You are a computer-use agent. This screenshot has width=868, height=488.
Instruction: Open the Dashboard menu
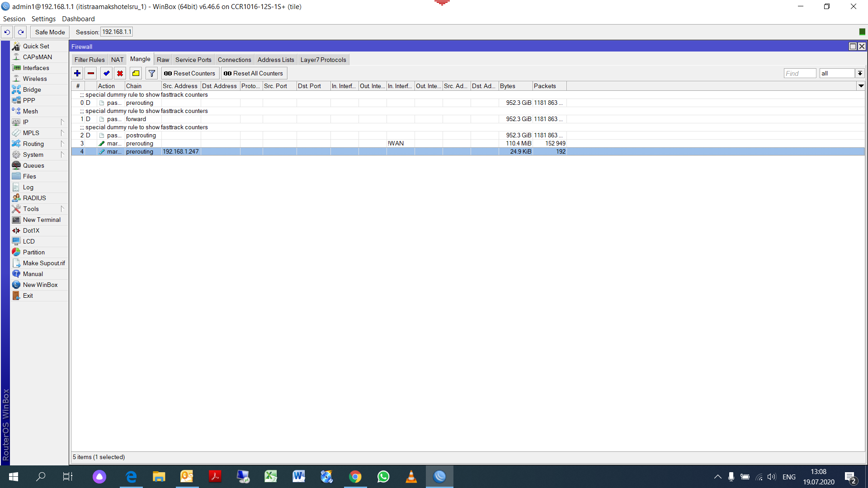(x=78, y=19)
